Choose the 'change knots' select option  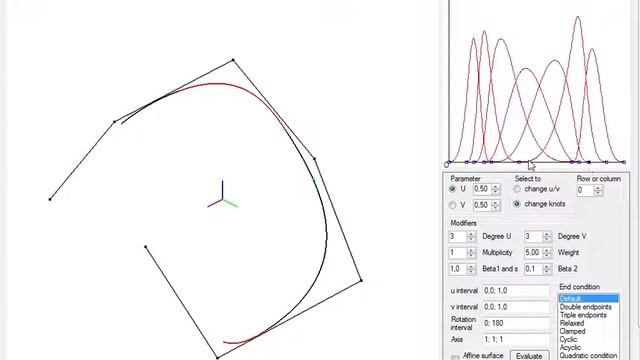click(x=517, y=204)
